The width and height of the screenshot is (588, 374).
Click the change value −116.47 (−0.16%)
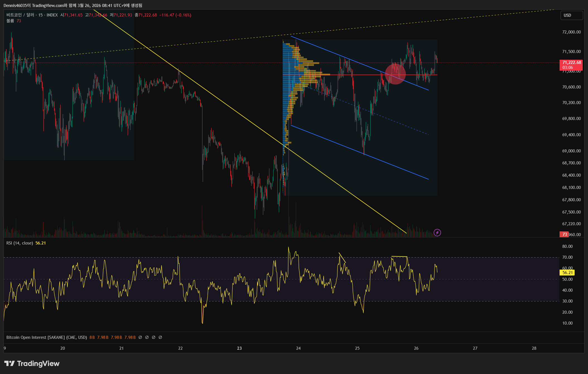pos(175,15)
